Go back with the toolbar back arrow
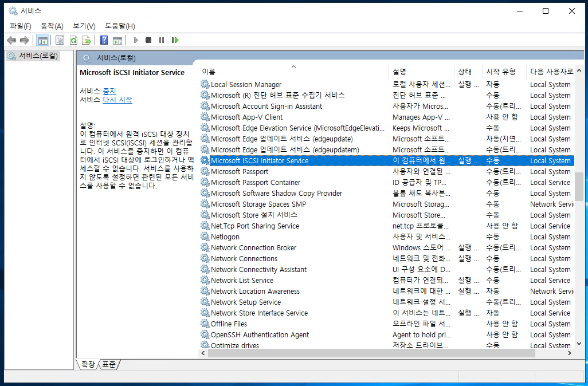 pos(11,40)
